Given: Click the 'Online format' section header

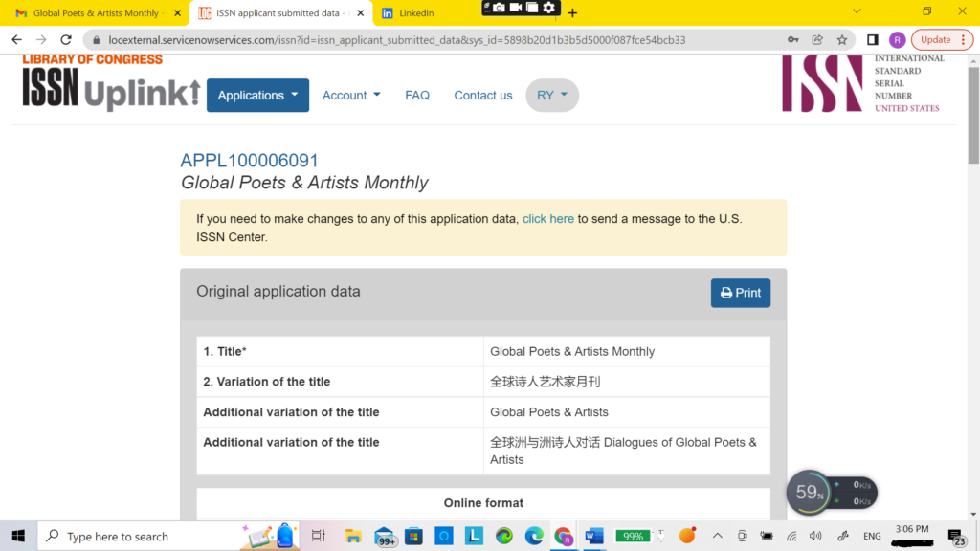Looking at the screenshot, I should point(483,503).
